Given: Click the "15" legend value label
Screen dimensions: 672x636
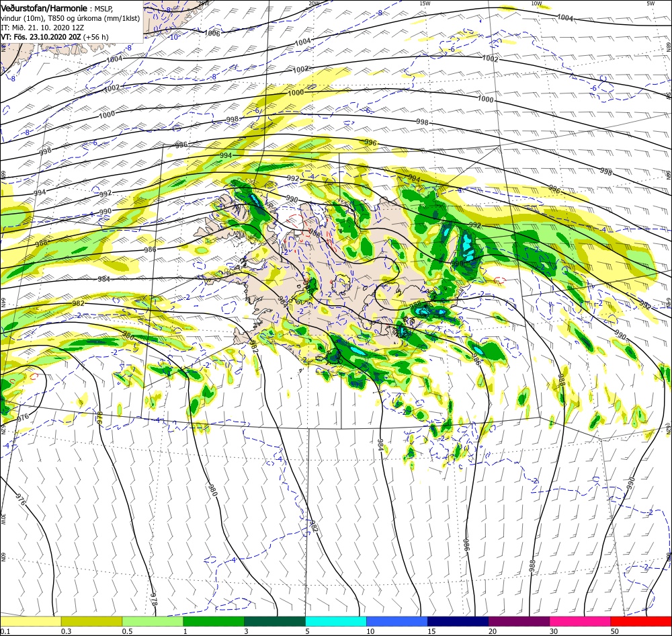Looking at the screenshot, I should click(431, 631).
